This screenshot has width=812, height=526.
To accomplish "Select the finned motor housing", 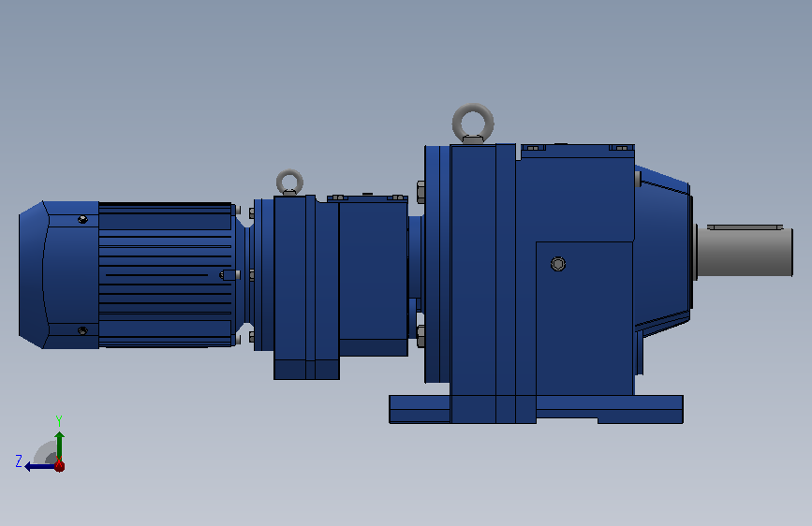I will pos(165,275).
